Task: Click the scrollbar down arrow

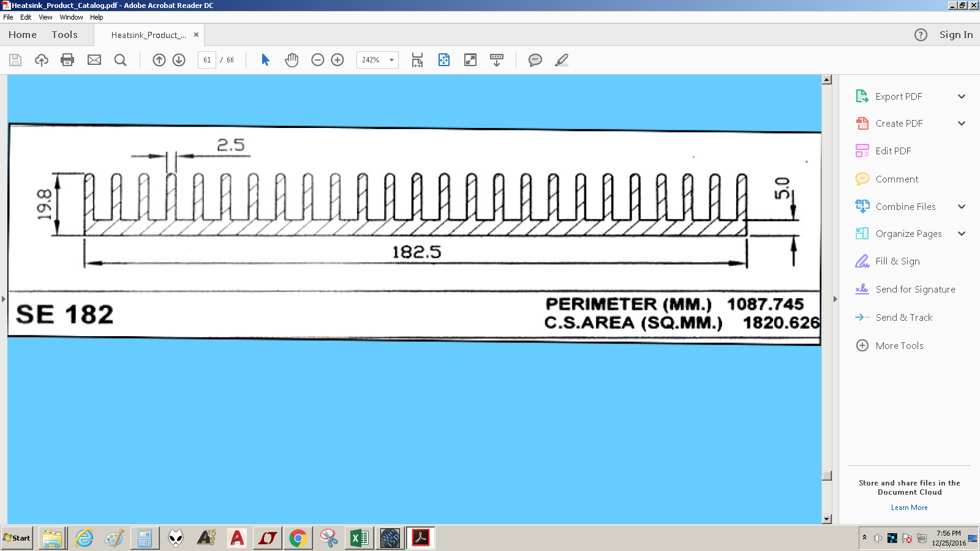Action: tap(827, 519)
